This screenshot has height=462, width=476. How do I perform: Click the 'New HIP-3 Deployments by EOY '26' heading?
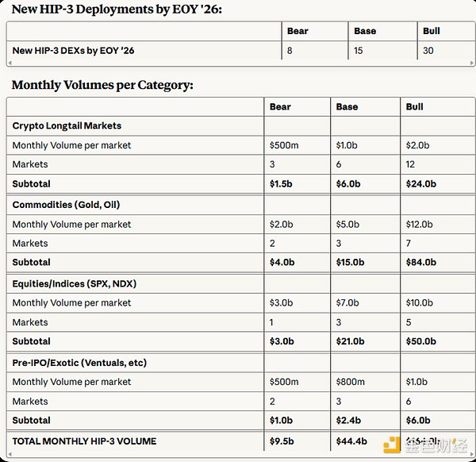[117, 10]
